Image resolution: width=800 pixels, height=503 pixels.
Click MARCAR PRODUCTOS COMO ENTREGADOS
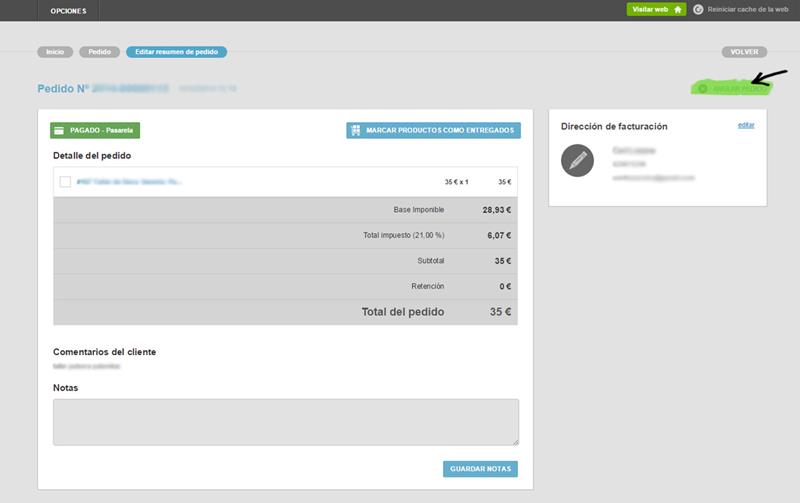click(x=433, y=130)
